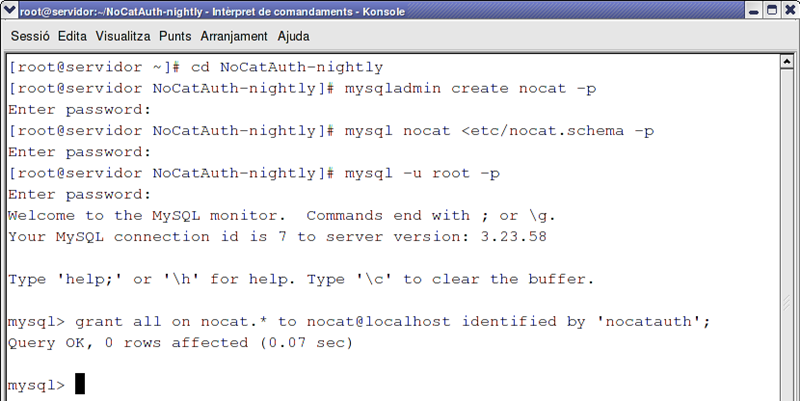Minimize the Konsole window

click(x=755, y=10)
